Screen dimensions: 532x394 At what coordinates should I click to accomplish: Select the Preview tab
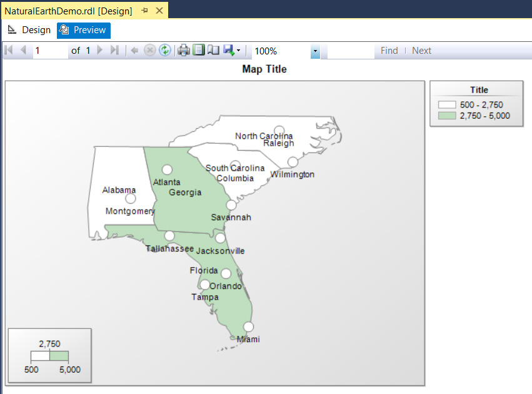[83, 30]
